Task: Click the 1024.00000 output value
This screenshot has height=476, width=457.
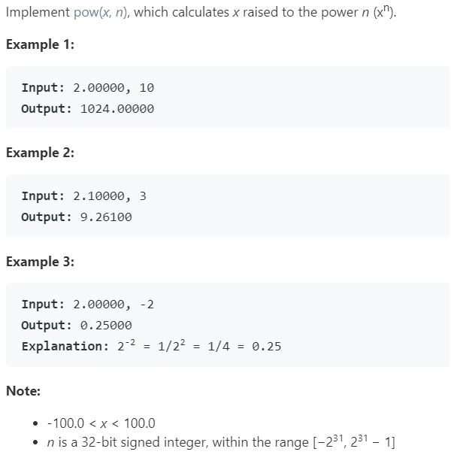Action: (x=117, y=109)
